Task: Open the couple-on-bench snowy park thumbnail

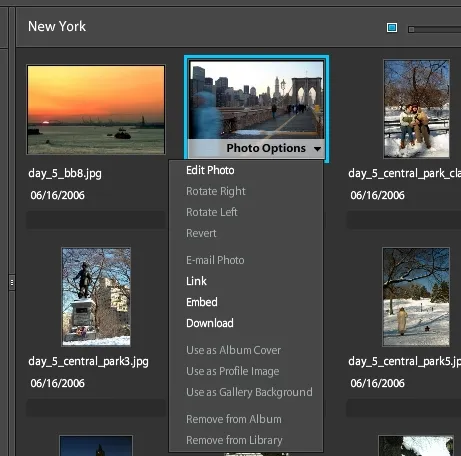Action: pyautogui.click(x=416, y=109)
